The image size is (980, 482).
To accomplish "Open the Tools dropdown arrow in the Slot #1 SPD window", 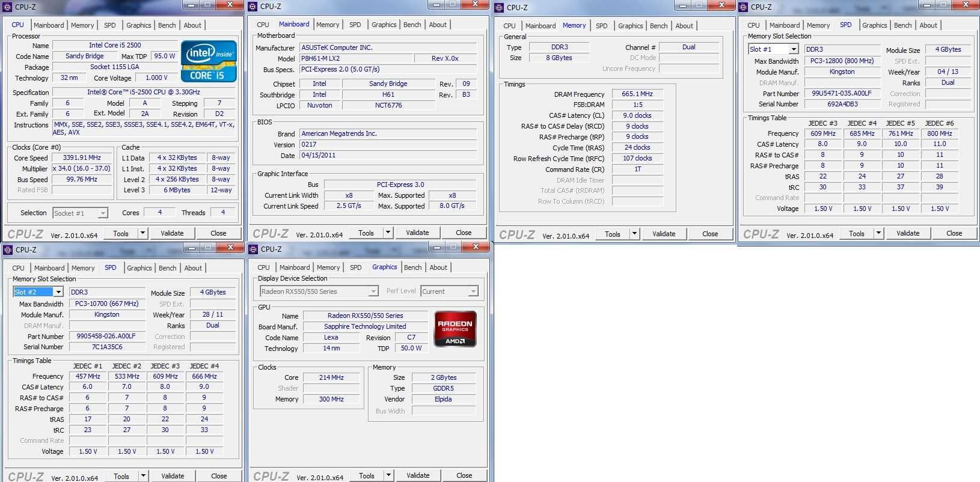I will pos(878,233).
